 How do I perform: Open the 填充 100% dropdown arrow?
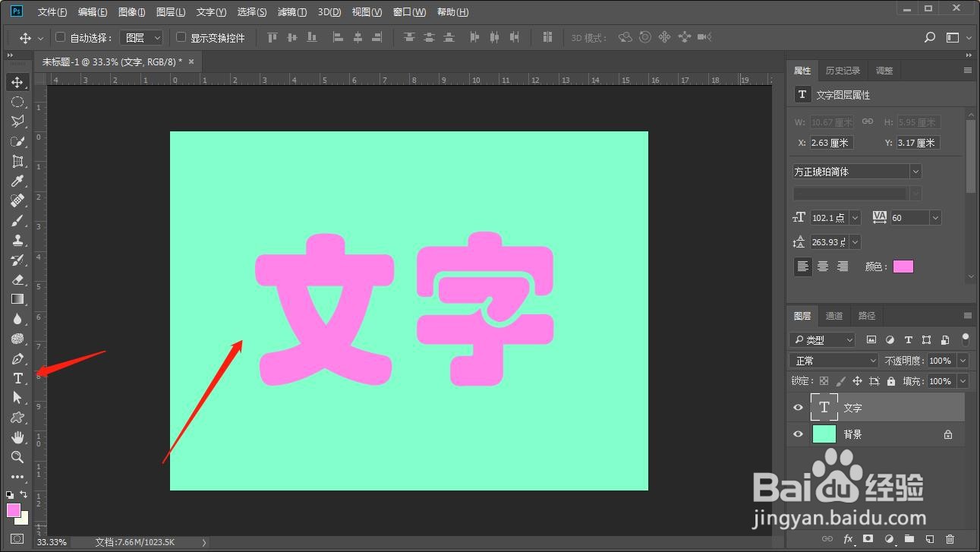963,381
